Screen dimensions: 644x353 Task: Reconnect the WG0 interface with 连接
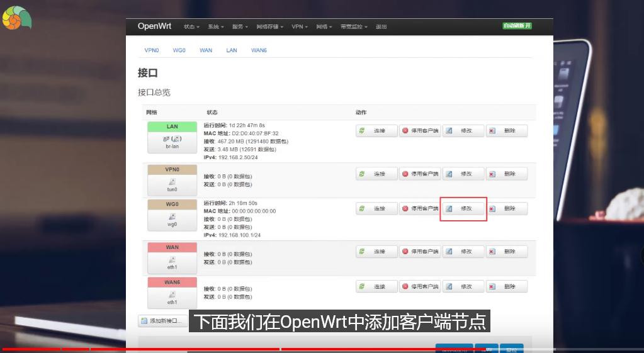[376, 208]
